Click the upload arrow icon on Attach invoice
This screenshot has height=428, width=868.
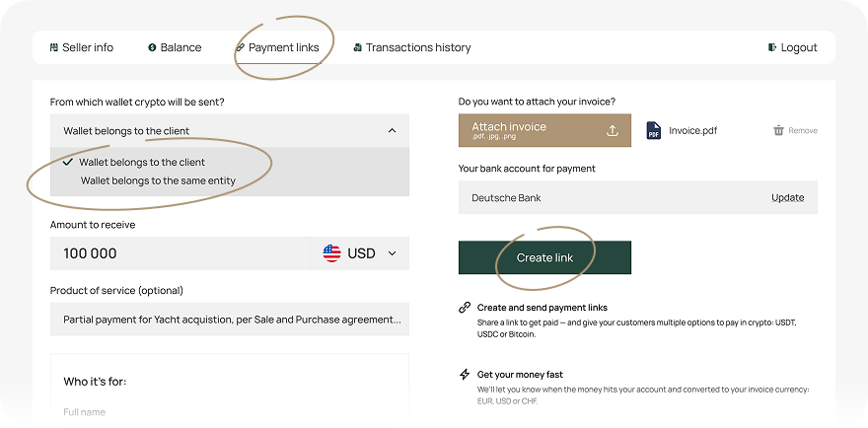[612, 130]
